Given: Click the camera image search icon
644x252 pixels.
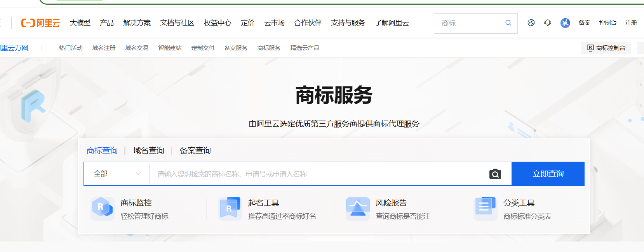Looking at the screenshot, I should tap(495, 174).
